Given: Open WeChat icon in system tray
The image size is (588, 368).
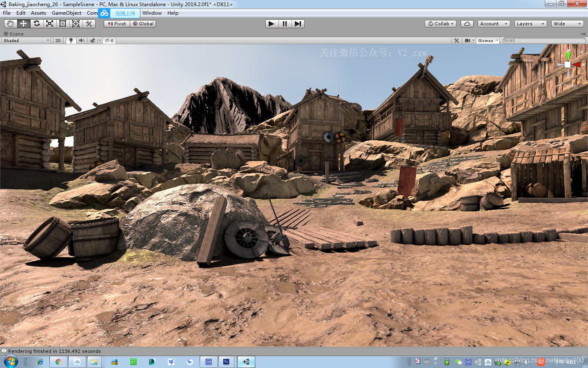Looking at the screenshot, I should [458, 362].
